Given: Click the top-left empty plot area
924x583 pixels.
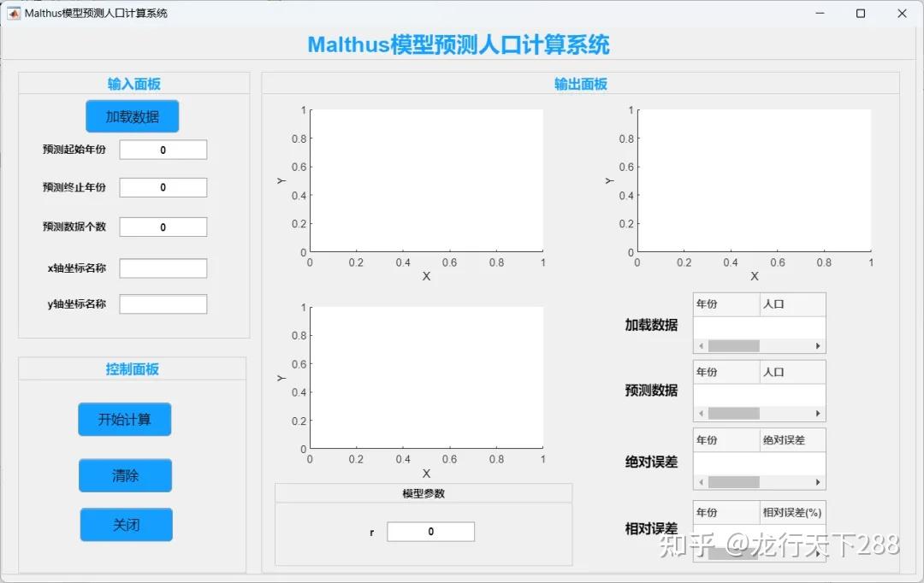Looking at the screenshot, I should [425, 180].
